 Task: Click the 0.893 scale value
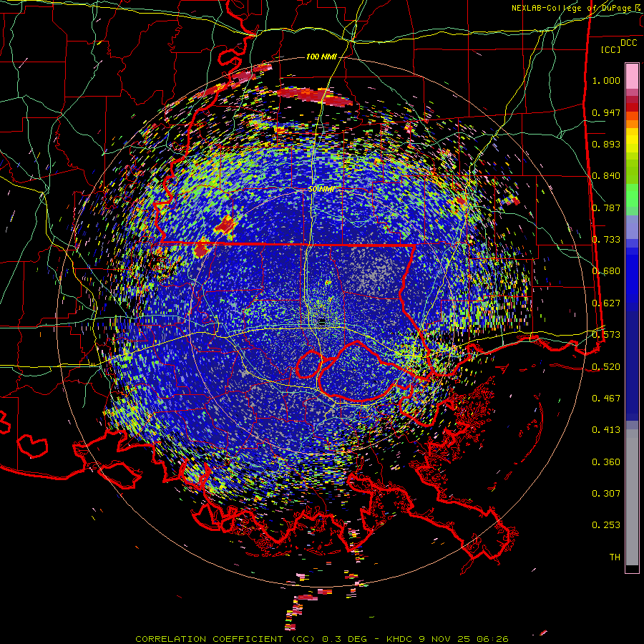(606, 144)
